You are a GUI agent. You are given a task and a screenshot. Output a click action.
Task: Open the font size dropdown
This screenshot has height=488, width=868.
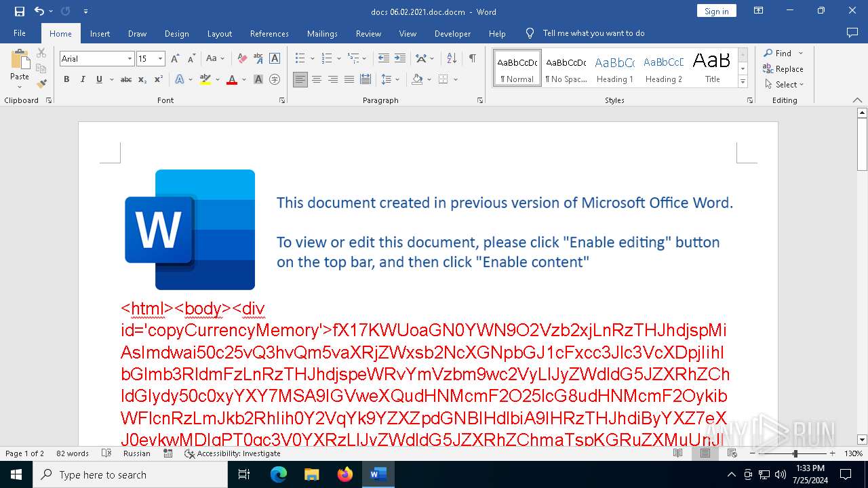[161, 59]
